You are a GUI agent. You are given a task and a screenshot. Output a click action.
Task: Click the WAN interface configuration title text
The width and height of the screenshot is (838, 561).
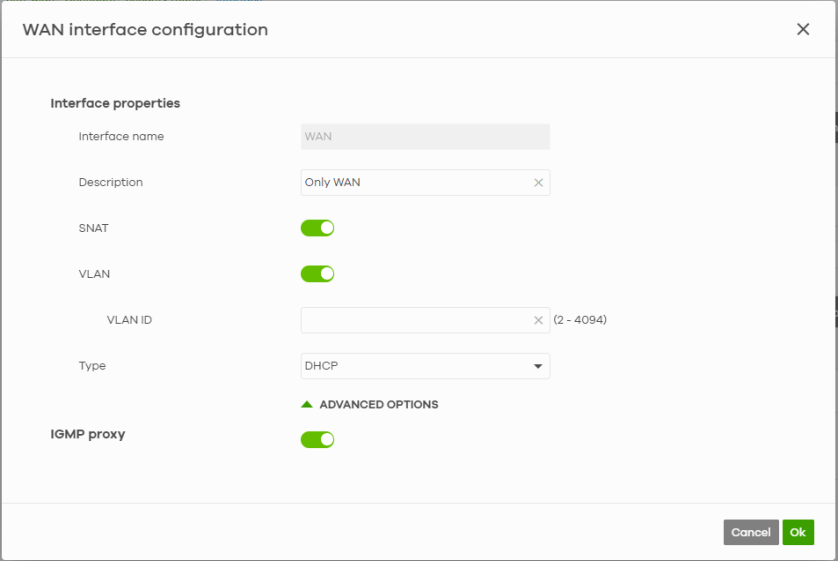tap(145, 30)
